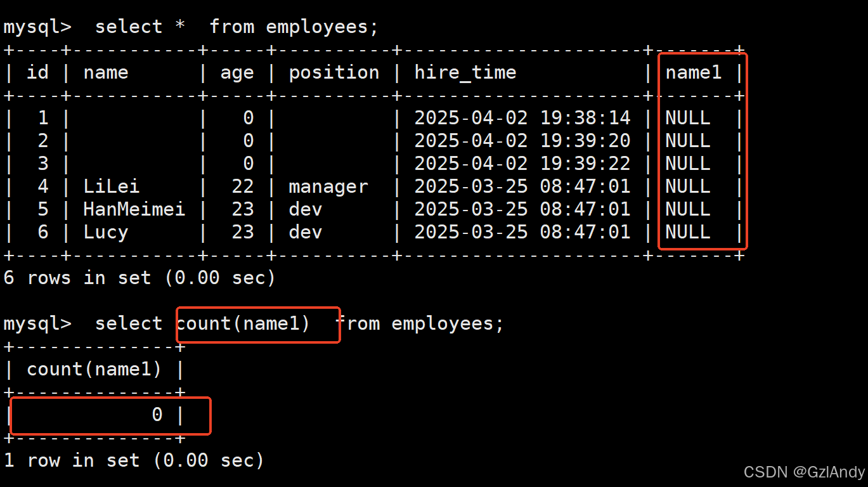
Task: Select the 'hire_time' column header
Action: [465, 73]
